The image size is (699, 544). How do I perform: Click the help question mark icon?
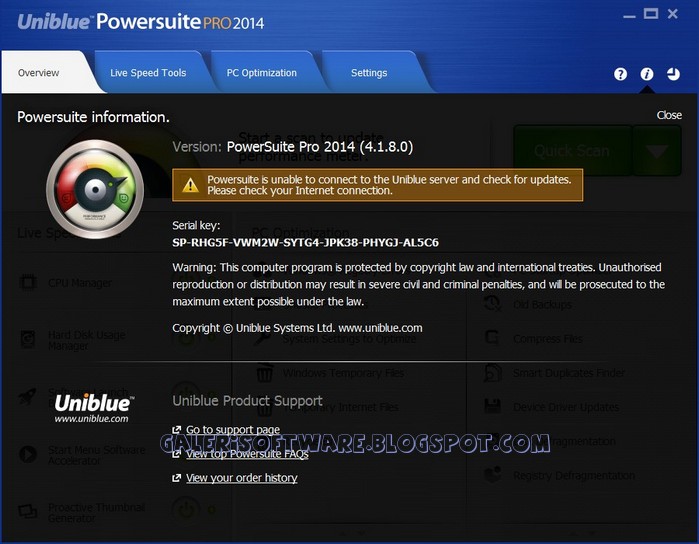click(x=620, y=74)
